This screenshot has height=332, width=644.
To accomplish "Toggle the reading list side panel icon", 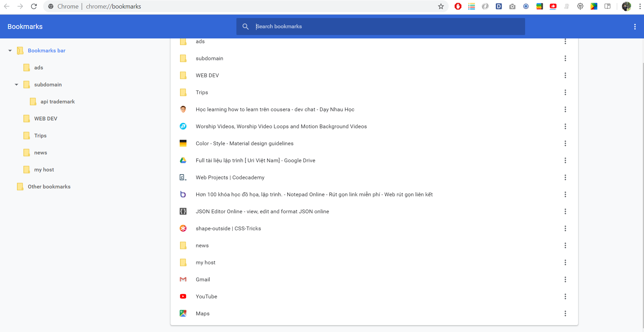I will click(608, 6).
